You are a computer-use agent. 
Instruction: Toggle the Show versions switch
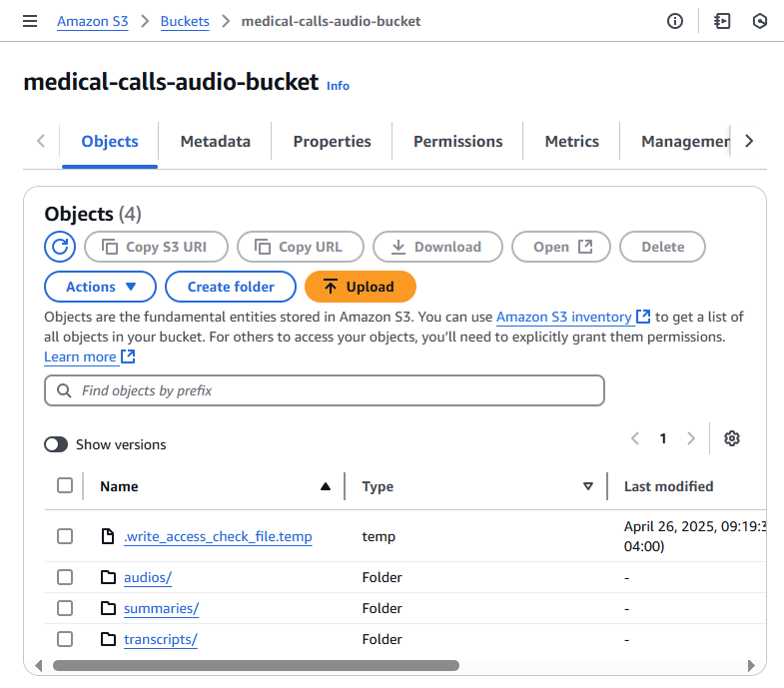[x=56, y=444]
